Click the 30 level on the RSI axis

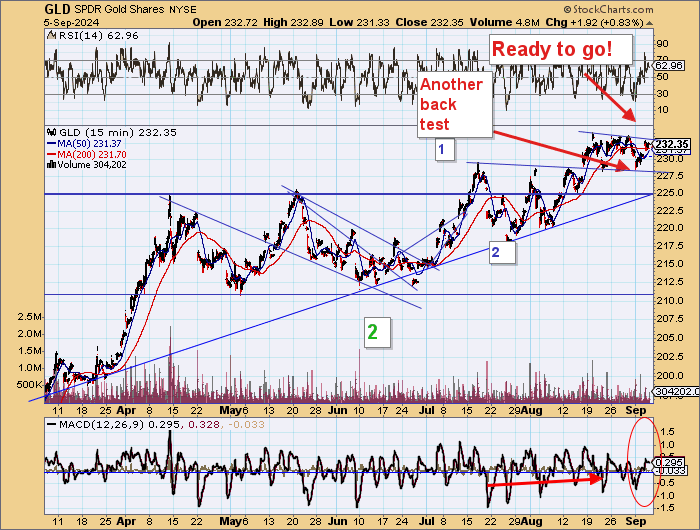pyautogui.click(x=662, y=94)
